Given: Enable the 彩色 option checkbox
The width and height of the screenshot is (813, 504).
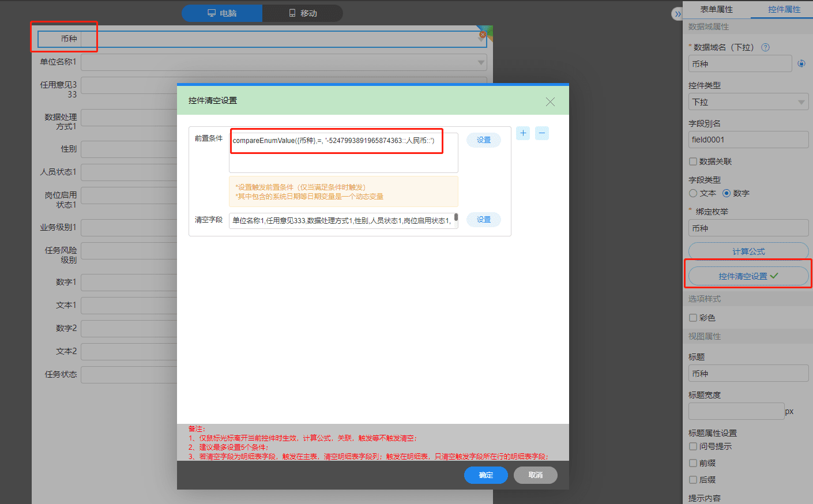Looking at the screenshot, I should 693,318.
